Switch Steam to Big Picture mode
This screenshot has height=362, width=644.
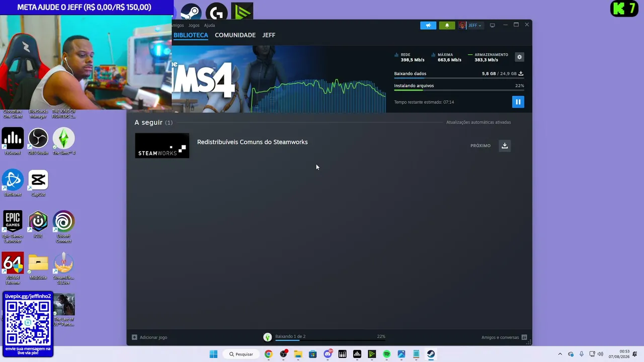pyautogui.click(x=492, y=26)
